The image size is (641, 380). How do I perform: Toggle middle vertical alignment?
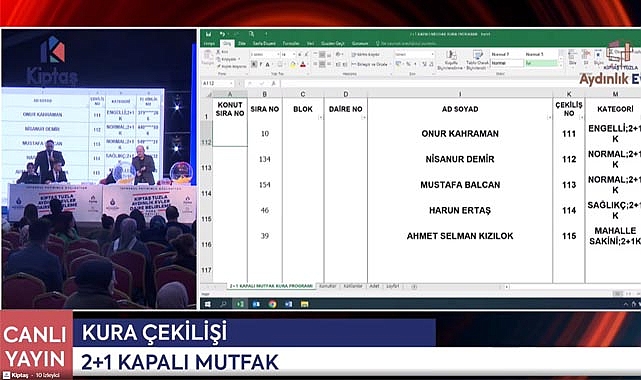point(322,54)
